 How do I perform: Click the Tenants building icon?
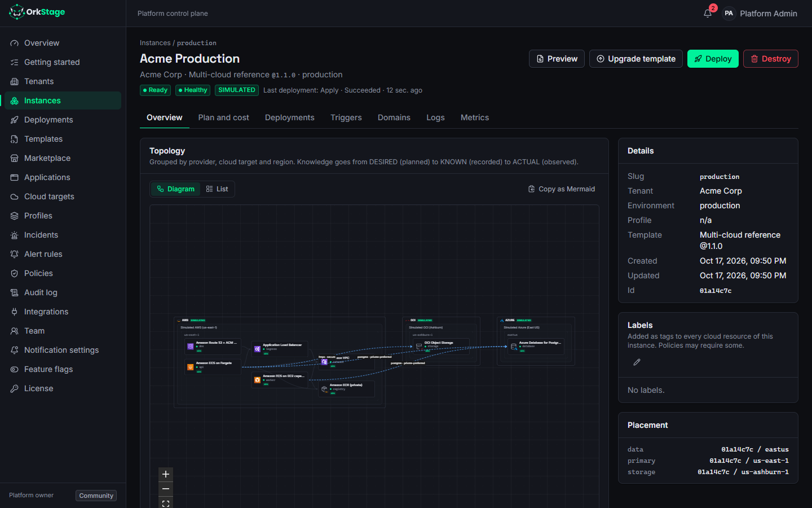[15, 81]
